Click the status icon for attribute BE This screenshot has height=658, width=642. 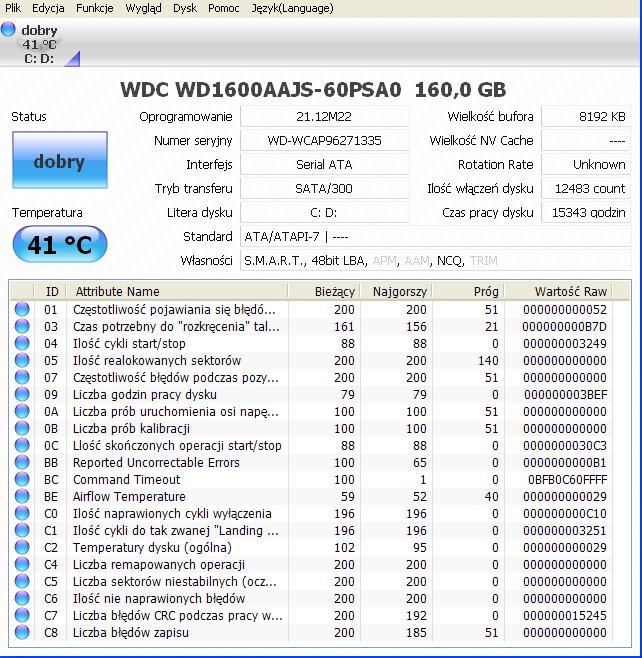pos(22,496)
